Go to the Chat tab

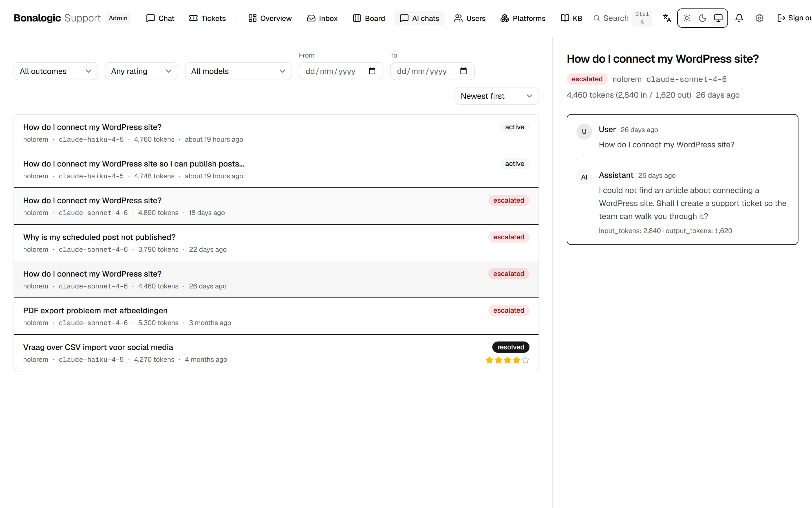[x=160, y=18]
